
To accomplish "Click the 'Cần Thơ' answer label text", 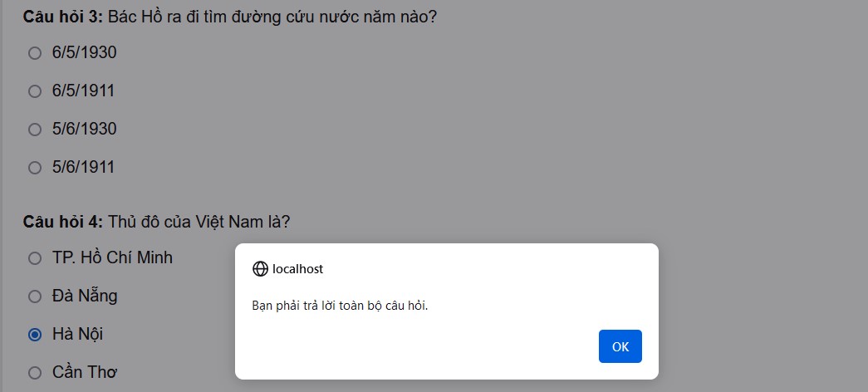I will (x=84, y=372).
